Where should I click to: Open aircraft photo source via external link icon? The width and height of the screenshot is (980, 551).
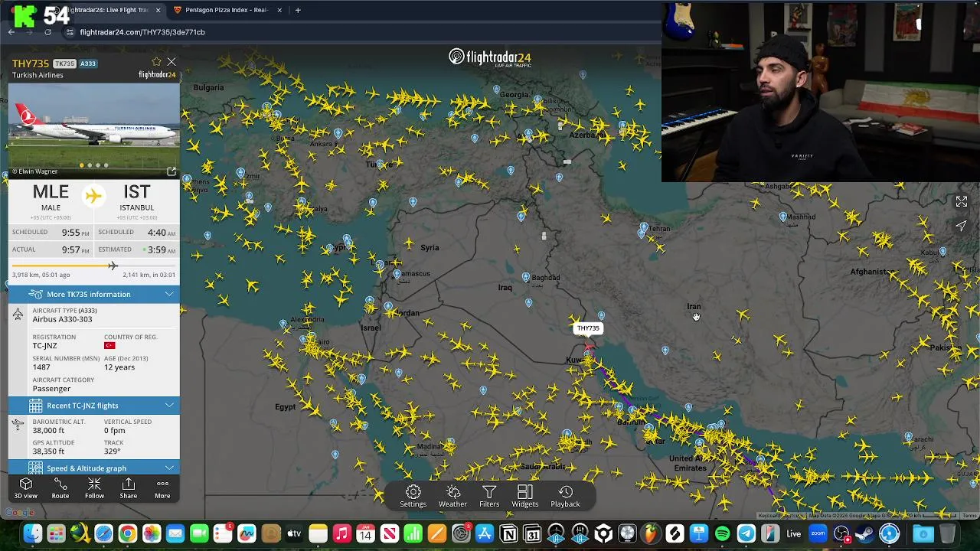pyautogui.click(x=171, y=171)
